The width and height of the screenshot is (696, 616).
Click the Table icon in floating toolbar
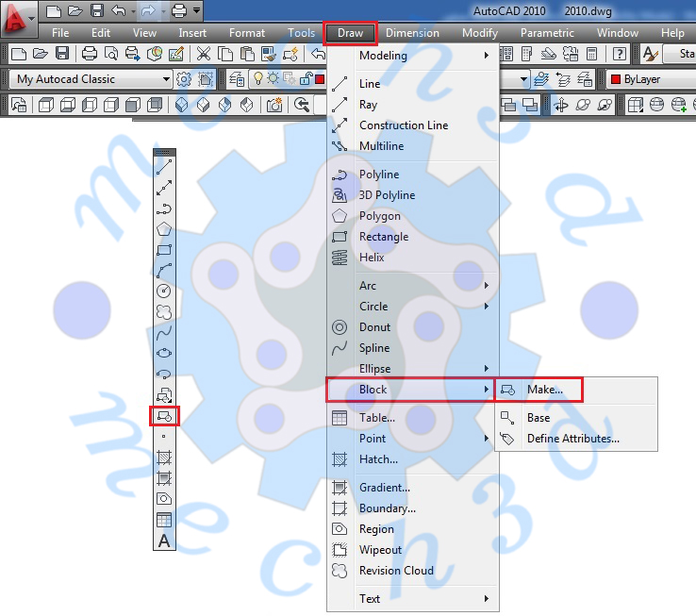tap(164, 520)
